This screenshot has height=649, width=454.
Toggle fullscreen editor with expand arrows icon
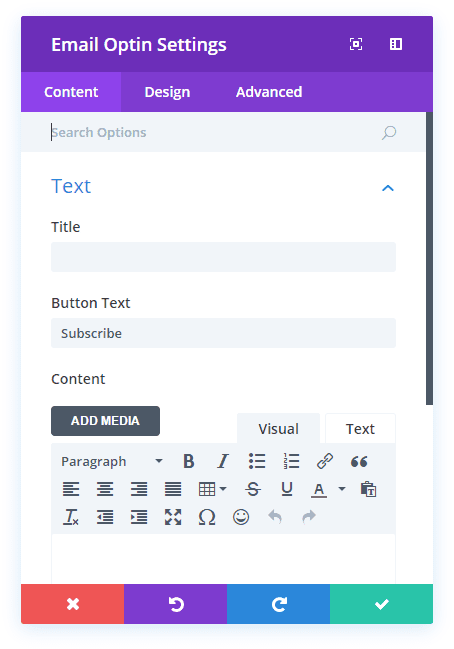pyautogui.click(x=173, y=517)
